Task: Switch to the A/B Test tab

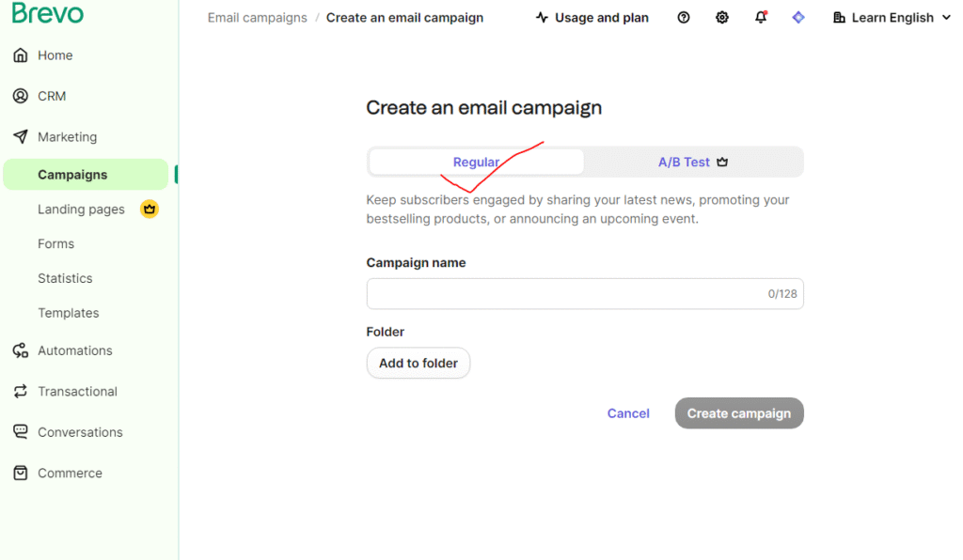Action: pyautogui.click(x=693, y=162)
